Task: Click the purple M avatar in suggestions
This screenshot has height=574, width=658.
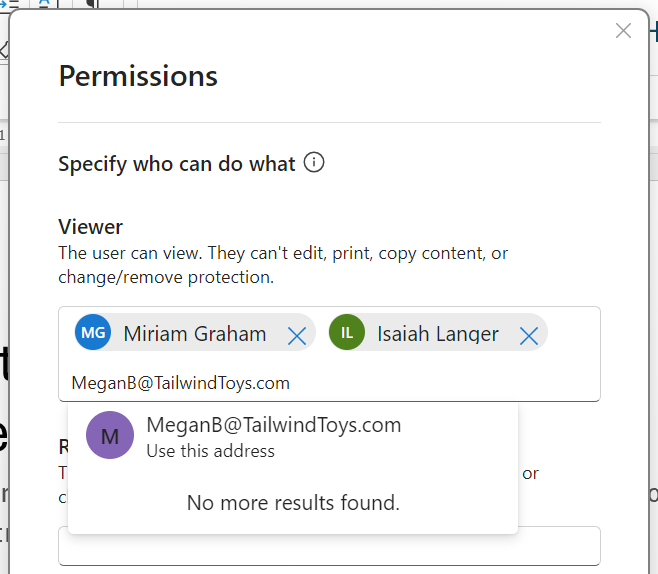Action: click(110, 436)
